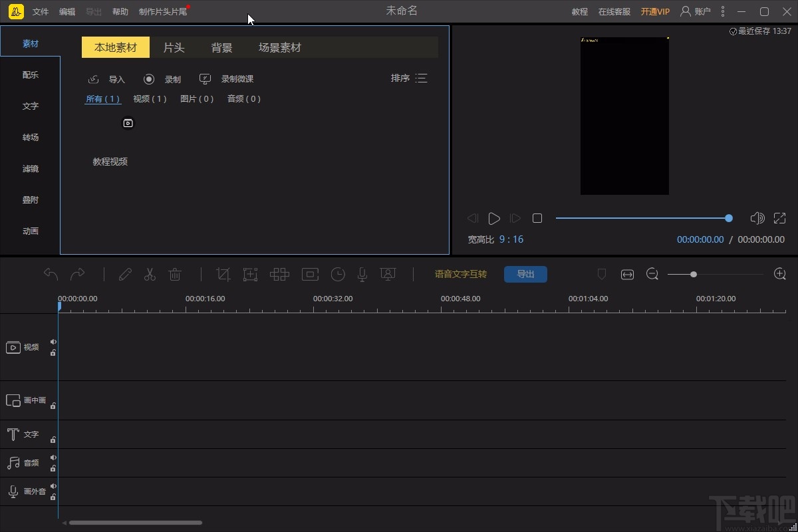Open the 配乐 sidebar panel
This screenshot has height=532, width=798.
pos(31,75)
